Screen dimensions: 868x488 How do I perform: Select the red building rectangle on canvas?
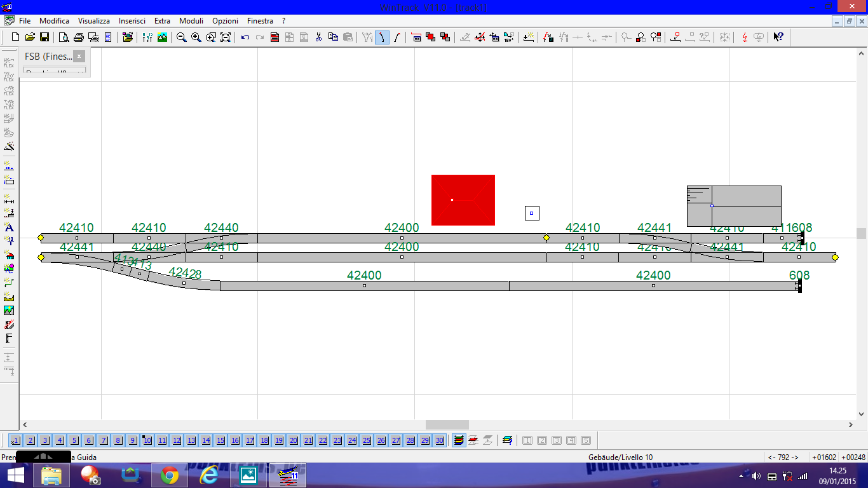pos(463,200)
